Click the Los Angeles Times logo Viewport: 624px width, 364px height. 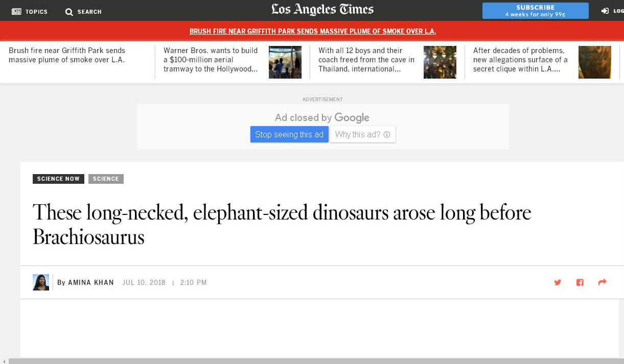pos(322,10)
